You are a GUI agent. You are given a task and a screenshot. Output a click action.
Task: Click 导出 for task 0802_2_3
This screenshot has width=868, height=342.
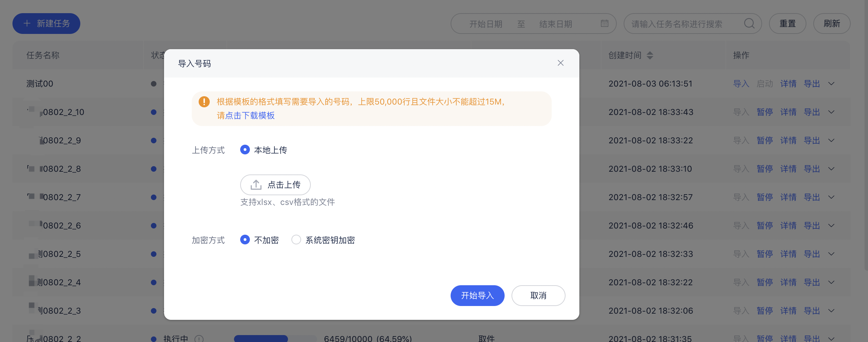pyautogui.click(x=812, y=311)
